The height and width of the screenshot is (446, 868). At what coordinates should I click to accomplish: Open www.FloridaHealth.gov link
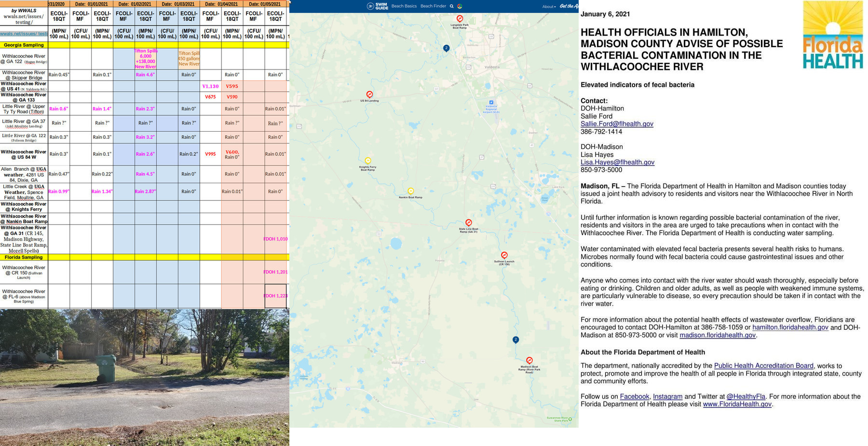click(x=737, y=405)
